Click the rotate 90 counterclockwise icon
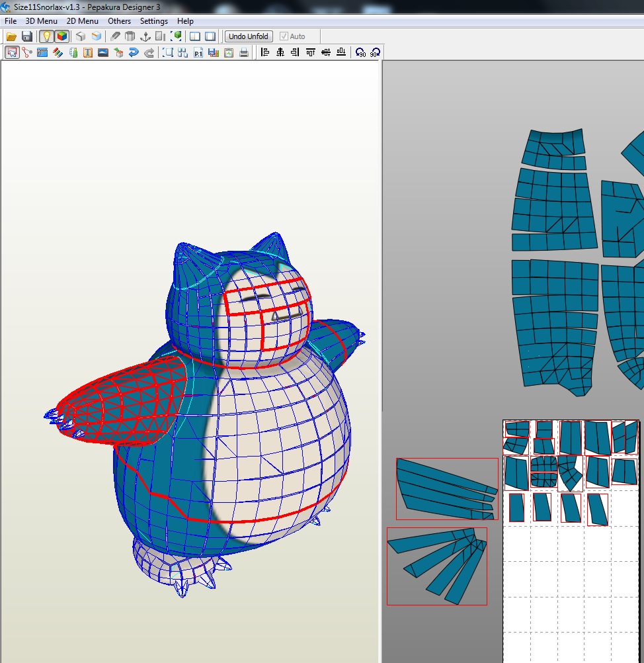This screenshot has height=663, width=644. tap(360, 52)
